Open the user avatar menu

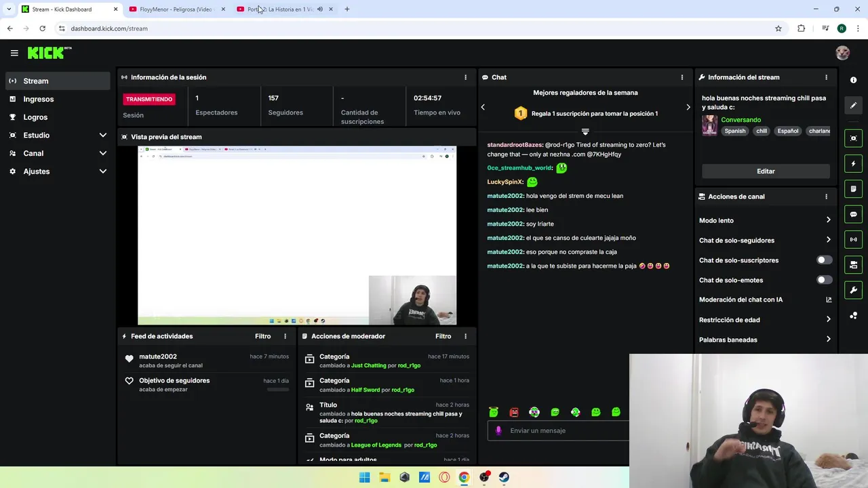842,53
